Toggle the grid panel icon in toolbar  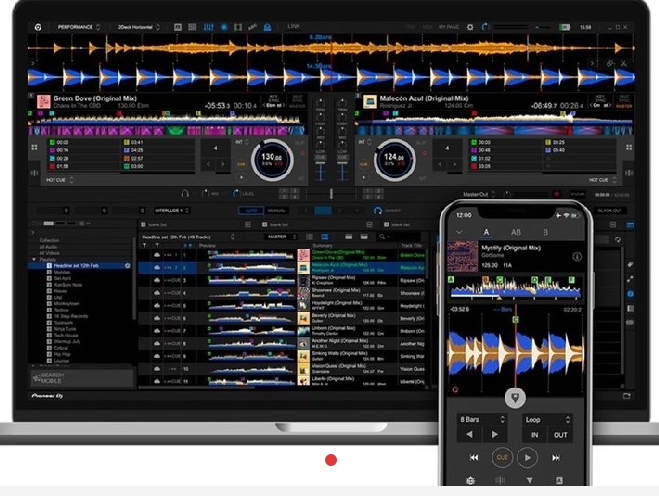click(192, 27)
